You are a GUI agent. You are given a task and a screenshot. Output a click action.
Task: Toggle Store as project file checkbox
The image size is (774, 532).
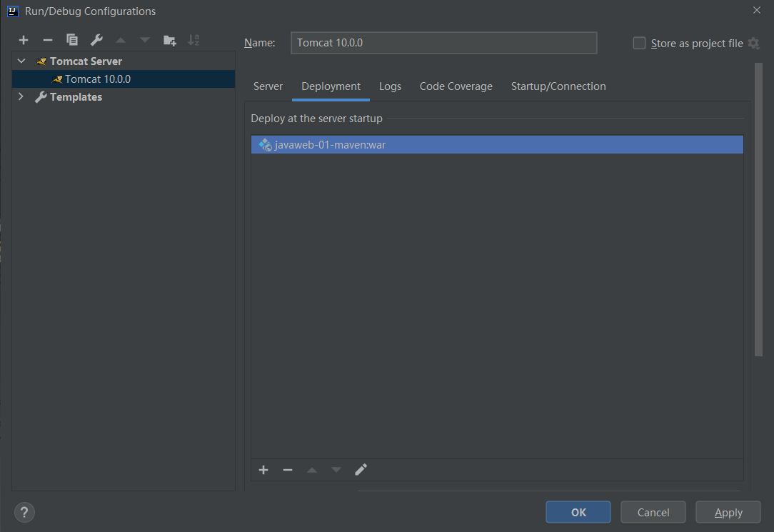click(x=639, y=44)
